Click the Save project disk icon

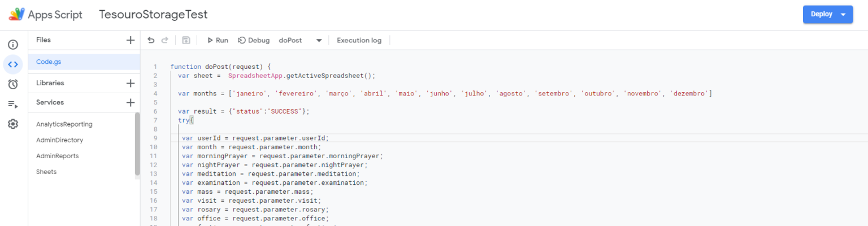coord(186,40)
